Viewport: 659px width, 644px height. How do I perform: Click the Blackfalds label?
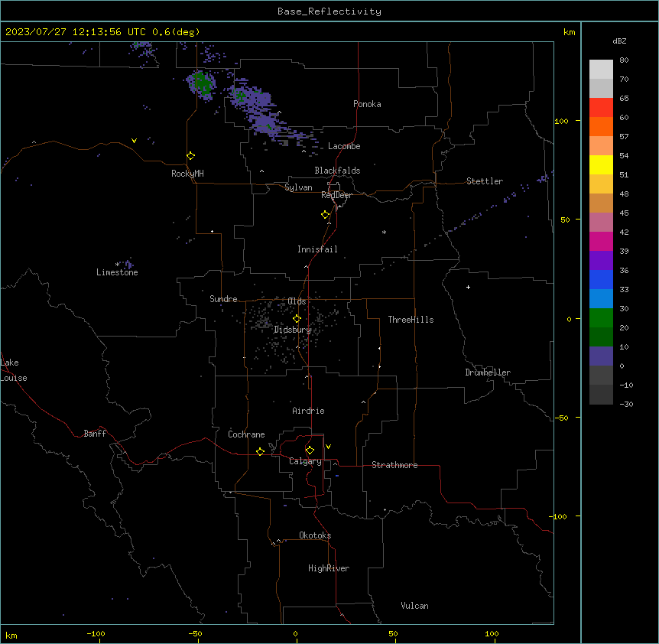tap(337, 171)
